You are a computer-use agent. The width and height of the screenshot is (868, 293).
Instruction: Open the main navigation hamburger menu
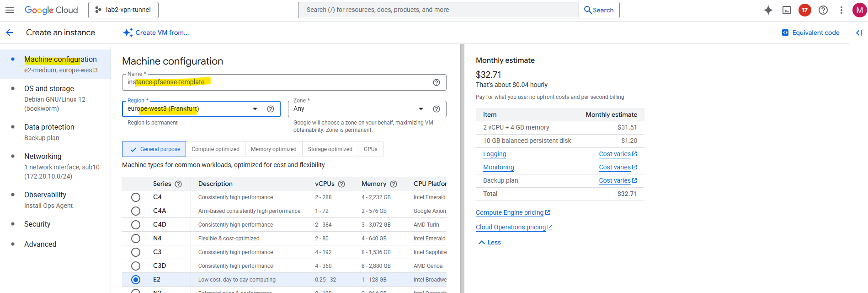point(10,10)
